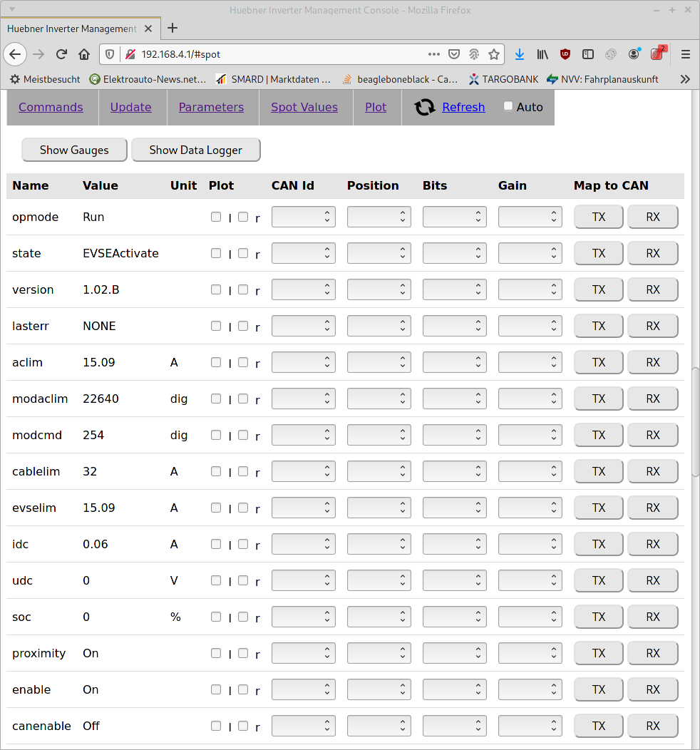Screen dimensions: 700x750
Task: Open the Gain dropdown for aclim
Action: pos(530,362)
